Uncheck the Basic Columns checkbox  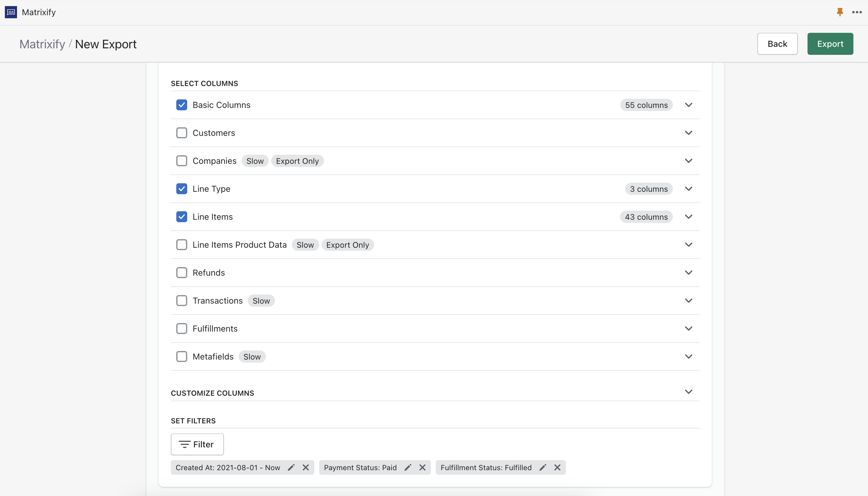(x=181, y=105)
